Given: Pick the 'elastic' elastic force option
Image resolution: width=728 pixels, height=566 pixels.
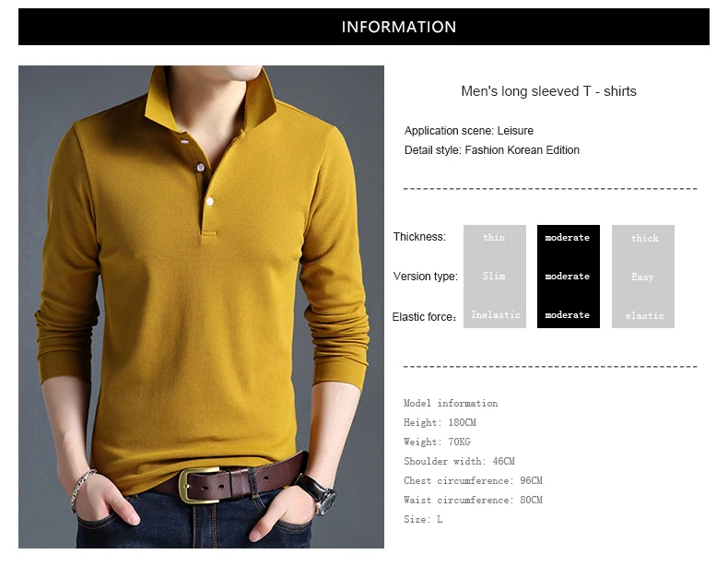Looking at the screenshot, I should [x=644, y=316].
